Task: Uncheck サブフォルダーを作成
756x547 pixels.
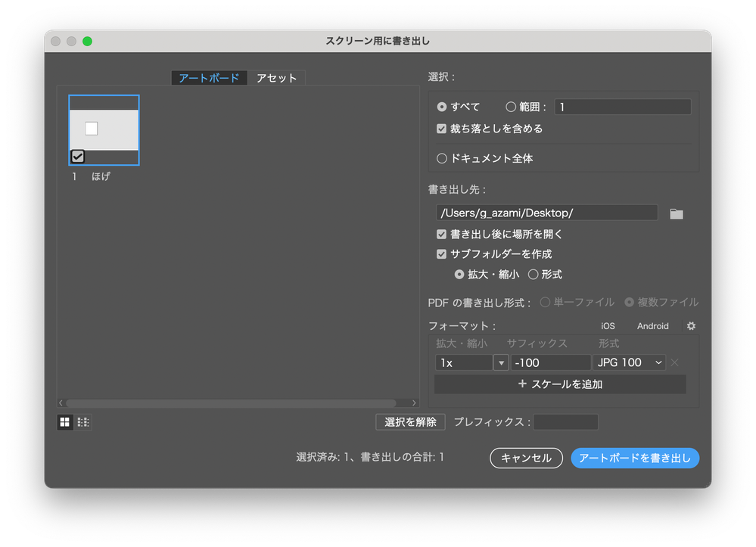Action: point(441,254)
